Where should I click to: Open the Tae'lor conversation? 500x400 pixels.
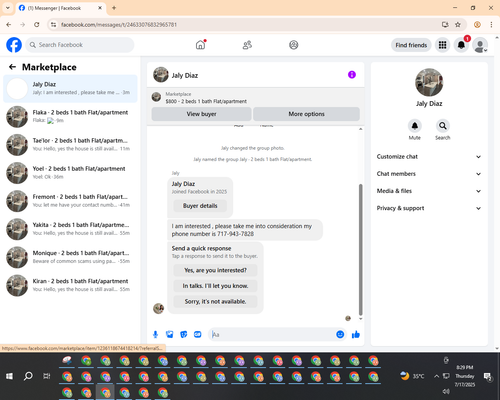(70, 145)
